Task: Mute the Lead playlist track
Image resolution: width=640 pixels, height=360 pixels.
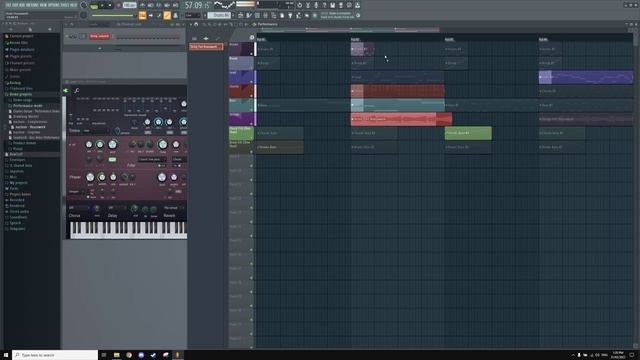Action: pyautogui.click(x=252, y=82)
